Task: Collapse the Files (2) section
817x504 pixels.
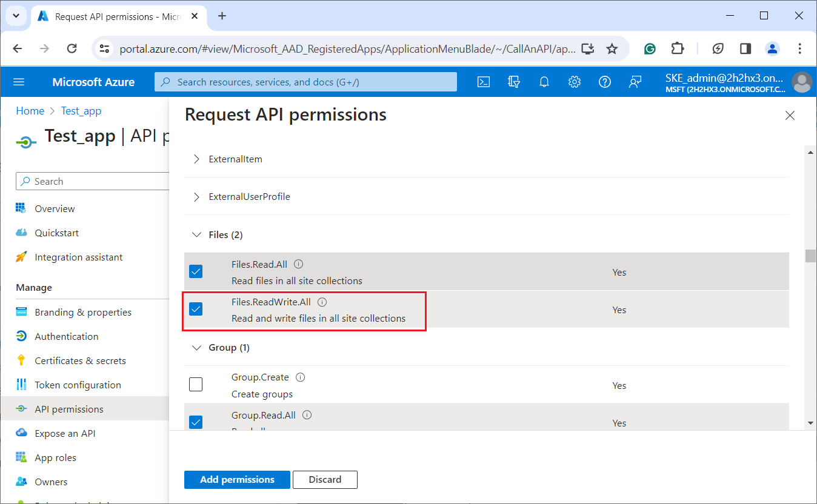Action: click(x=196, y=234)
